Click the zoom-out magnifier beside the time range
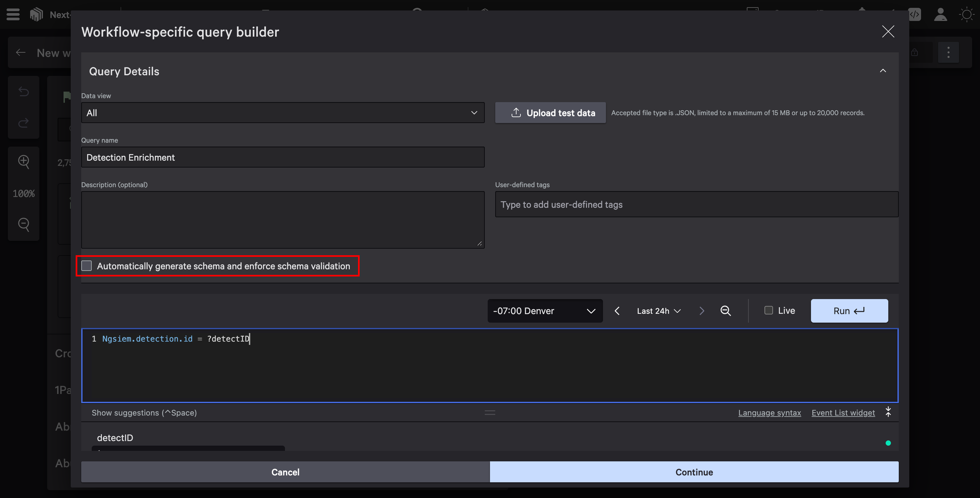The width and height of the screenshot is (980, 498). [726, 311]
